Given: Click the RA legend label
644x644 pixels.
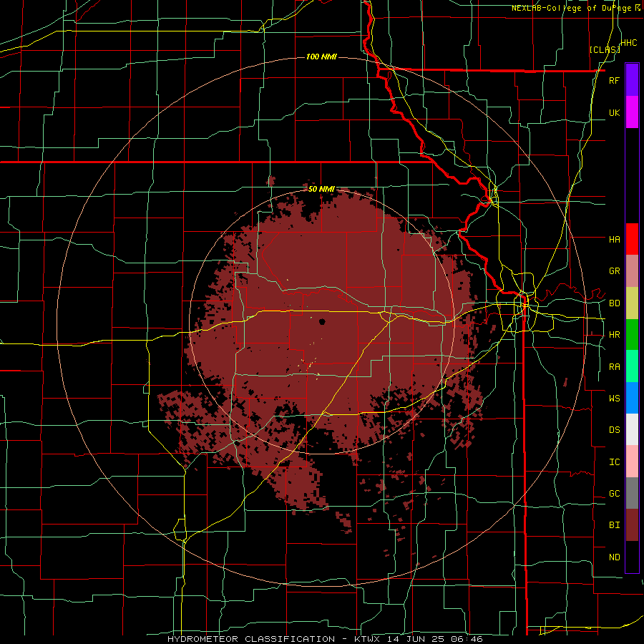Looking at the screenshot, I should pos(614,367).
